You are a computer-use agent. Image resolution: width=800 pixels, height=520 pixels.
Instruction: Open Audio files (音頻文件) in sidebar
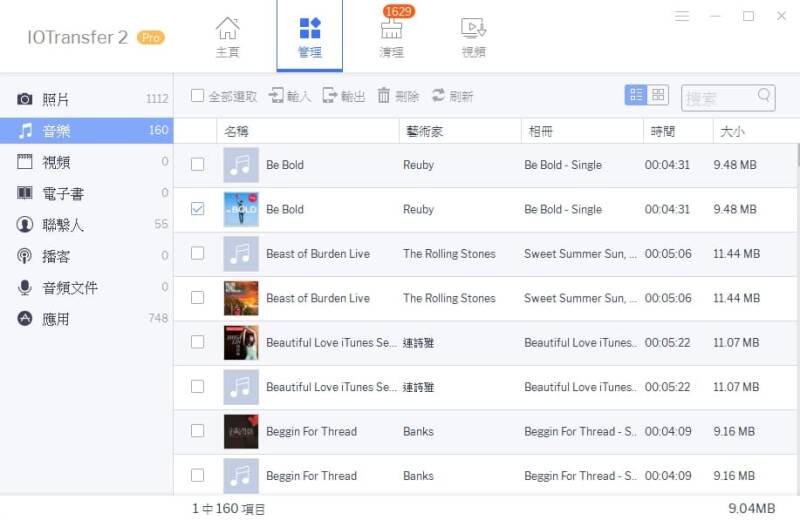[x=87, y=288]
